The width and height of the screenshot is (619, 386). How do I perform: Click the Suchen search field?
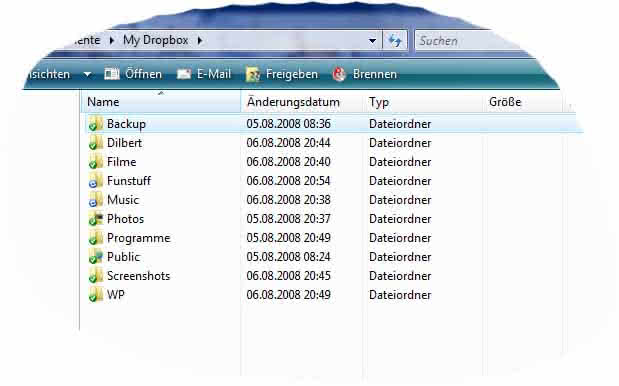466,40
